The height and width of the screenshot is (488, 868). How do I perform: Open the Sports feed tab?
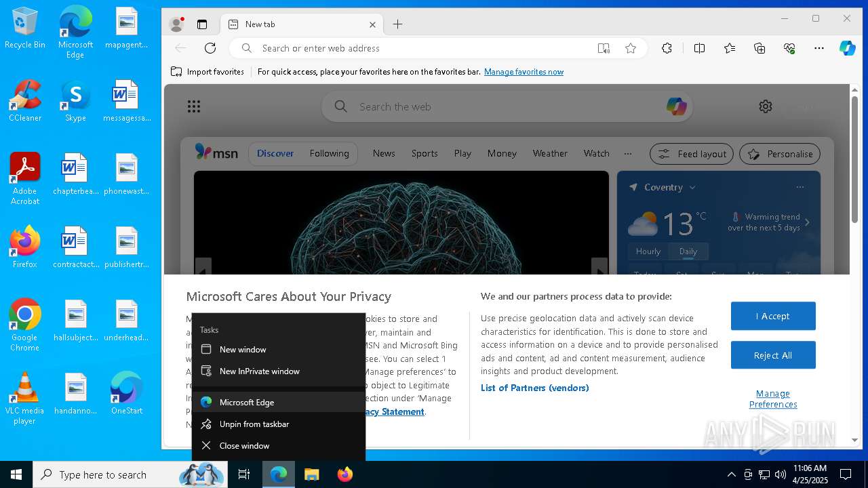(x=425, y=154)
